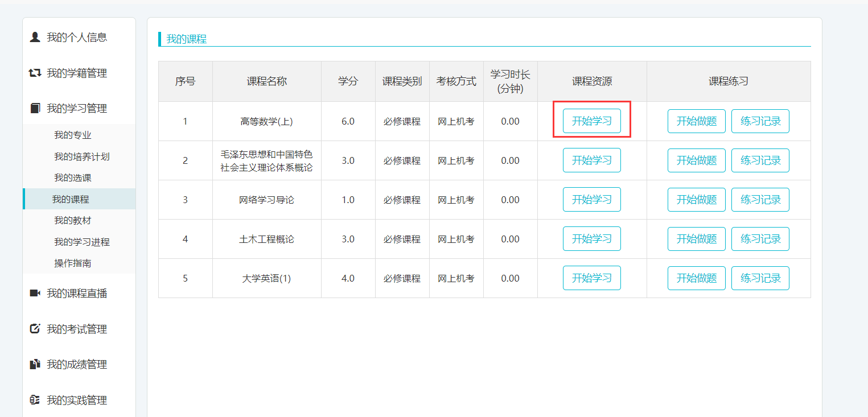This screenshot has height=417, width=868.
Task: Click the 学分 column header
Action: pos(348,81)
